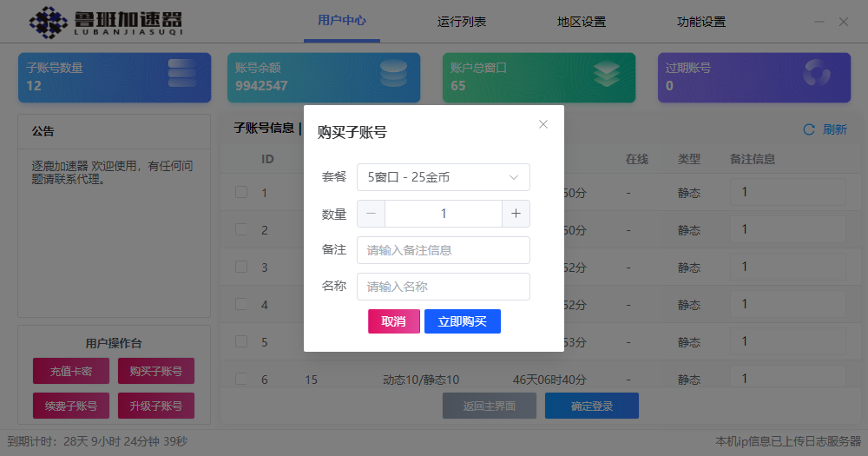
Task: Click the 名称 name input field
Action: click(x=443, y=287)
